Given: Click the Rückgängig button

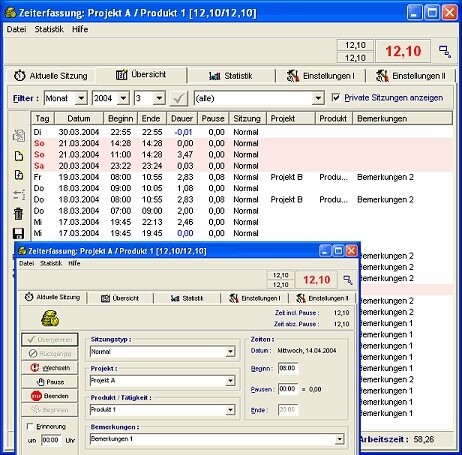Looking at the screenshot, I should pyautogui.click(x=50, y=354).
